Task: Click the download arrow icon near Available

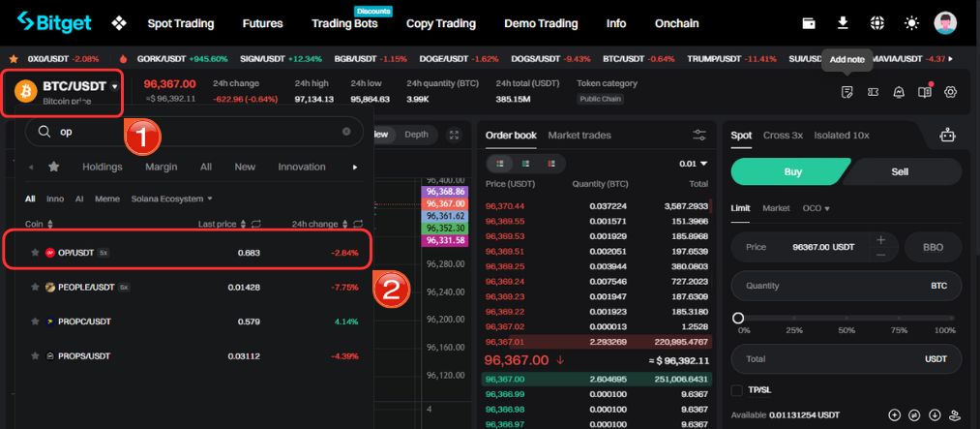Action: click(x=935, y=414)
